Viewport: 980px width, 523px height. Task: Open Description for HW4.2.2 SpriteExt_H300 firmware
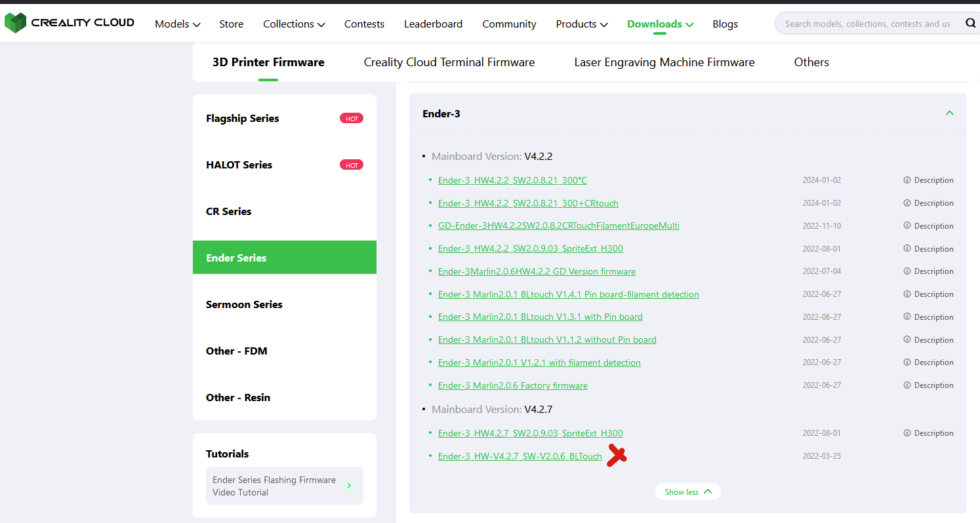[929, 248]
